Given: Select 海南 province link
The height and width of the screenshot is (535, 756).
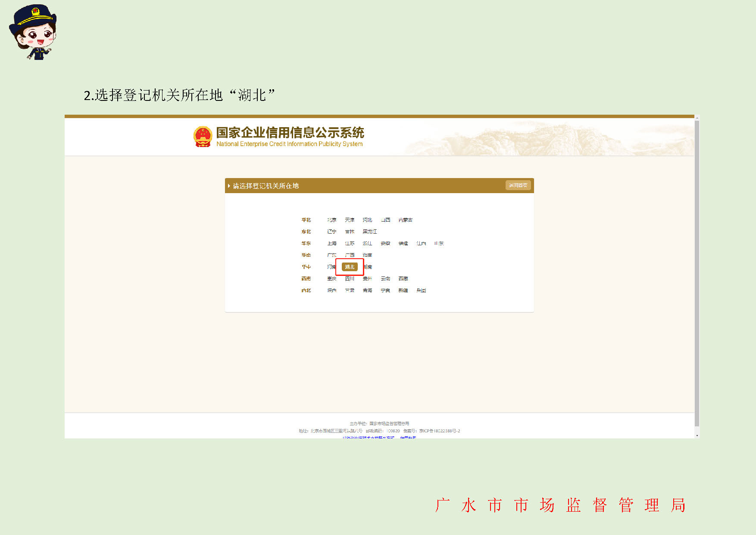Looking at the screenshot, I should click(367, 255).
